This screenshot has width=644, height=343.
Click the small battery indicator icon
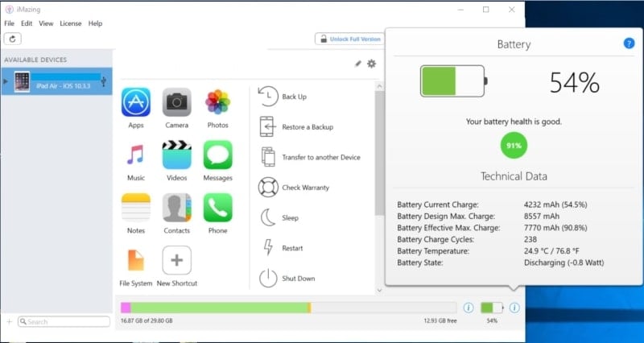[492, 308]
